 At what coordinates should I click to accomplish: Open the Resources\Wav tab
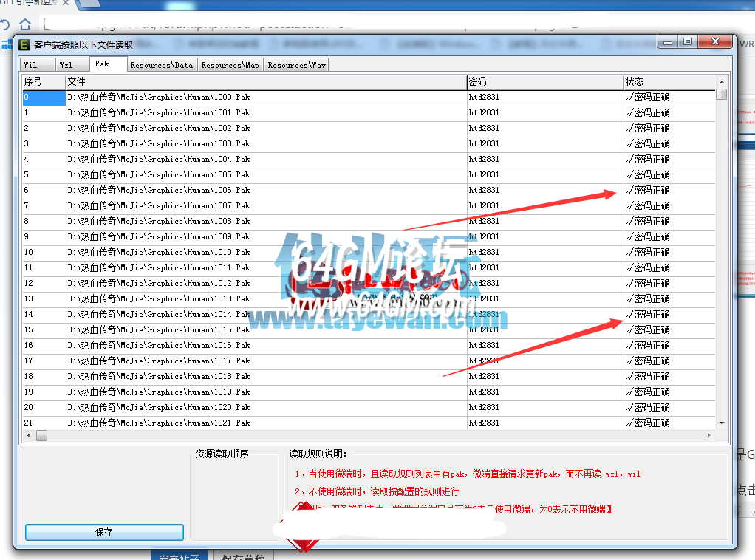click(x=296, y=65)
